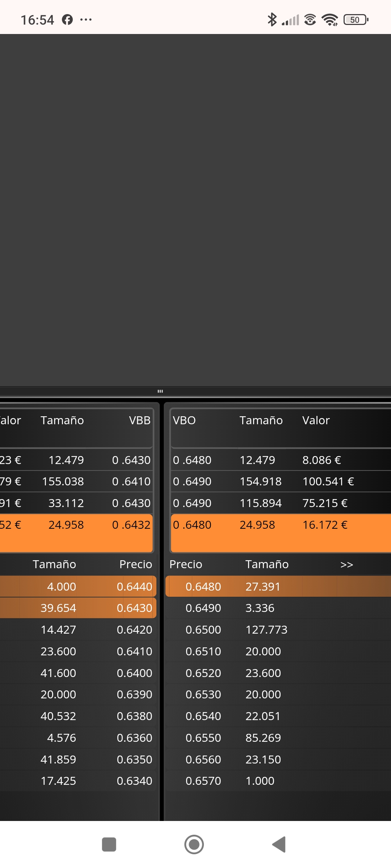Image resolution: width=391 pixels, height=868 pixels.
Task: Click the Valor header in the VBO panel
Action: coord(316,420)
